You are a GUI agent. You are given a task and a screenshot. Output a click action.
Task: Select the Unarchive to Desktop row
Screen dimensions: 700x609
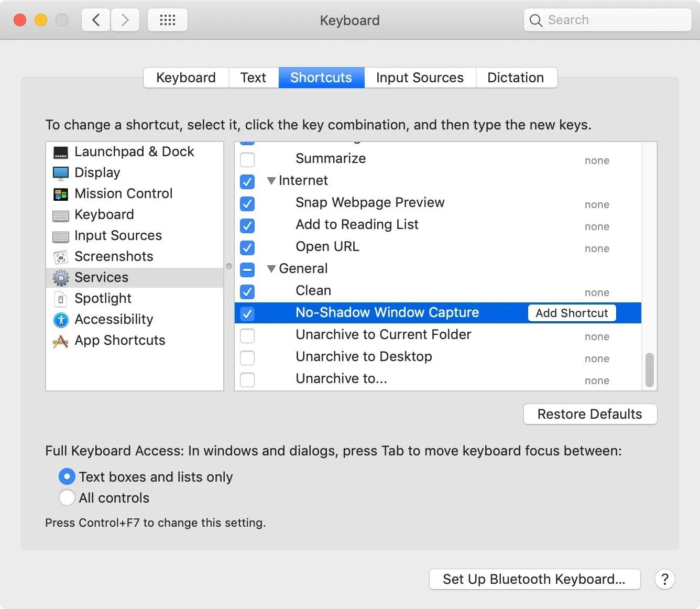coord(438,357)
